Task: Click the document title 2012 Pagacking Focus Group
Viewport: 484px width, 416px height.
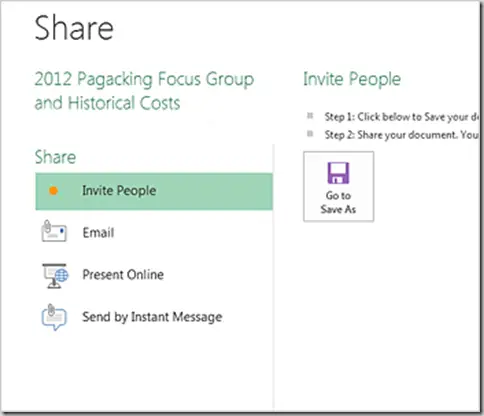Action: point(144,91)
